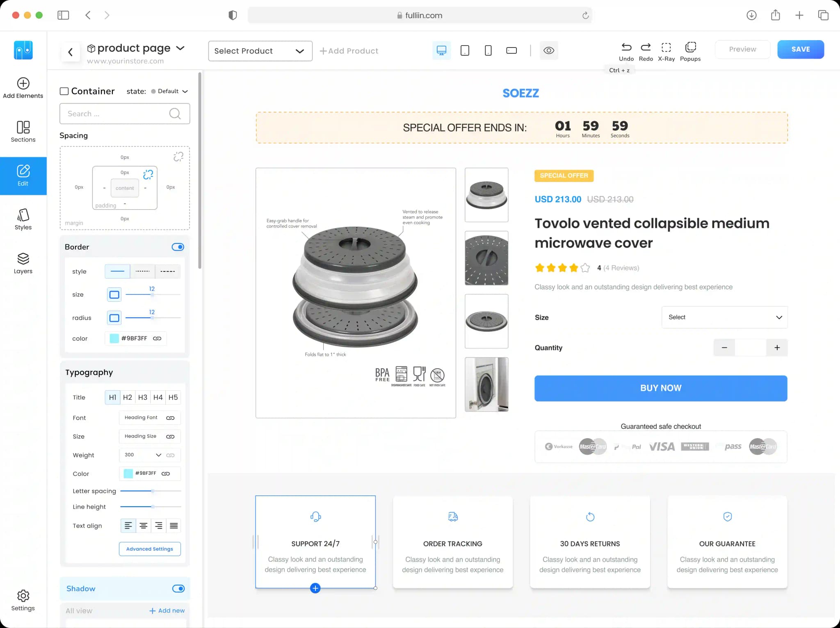This screenshot has width=840, height=628.
Task: Click the Undo icon
Action: tap(626, 47)
